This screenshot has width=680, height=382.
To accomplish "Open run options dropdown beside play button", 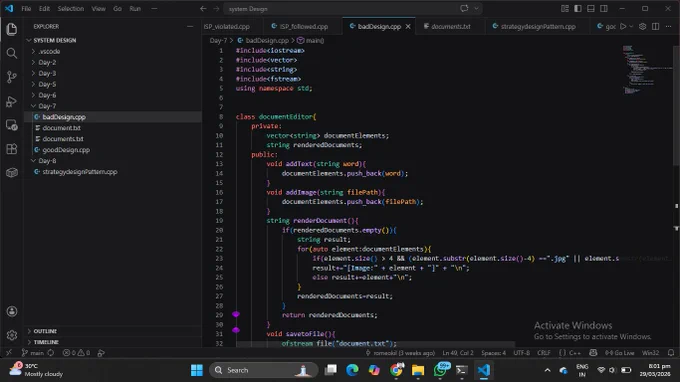I will pyautogui.click(x=631, y=26).
